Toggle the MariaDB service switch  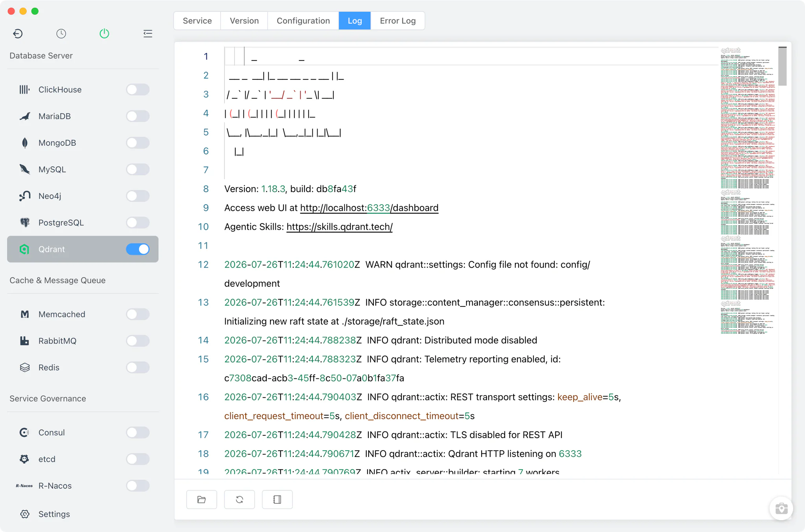138,116
